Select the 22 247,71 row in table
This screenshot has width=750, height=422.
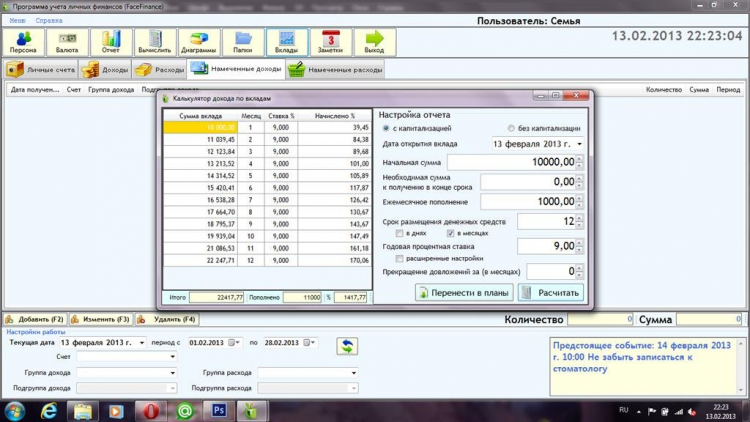coord(267,260)
